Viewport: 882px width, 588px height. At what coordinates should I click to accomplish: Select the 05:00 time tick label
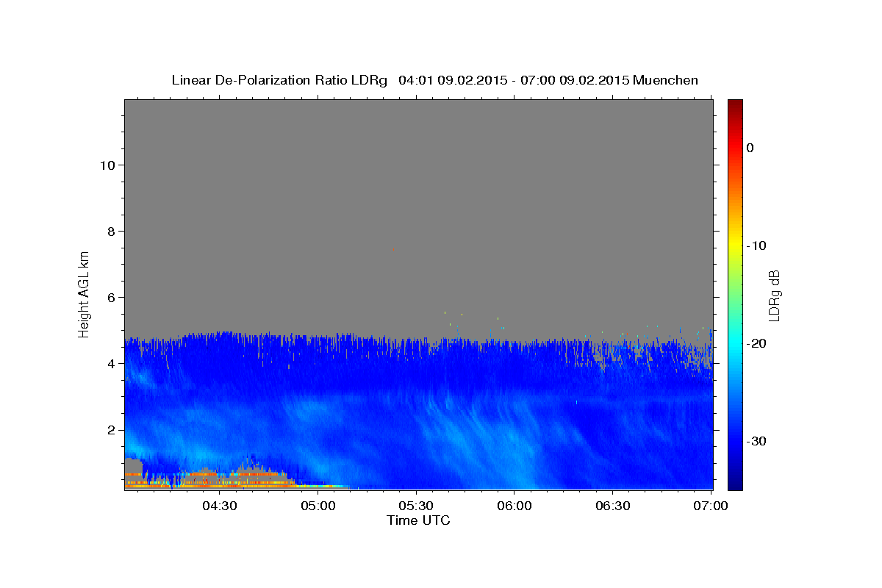pos(318,506)
